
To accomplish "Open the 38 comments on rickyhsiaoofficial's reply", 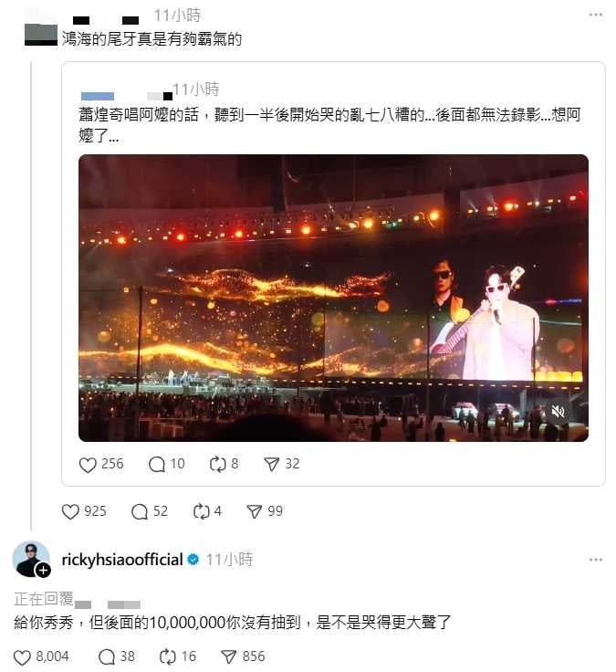I will click(107, 657).
